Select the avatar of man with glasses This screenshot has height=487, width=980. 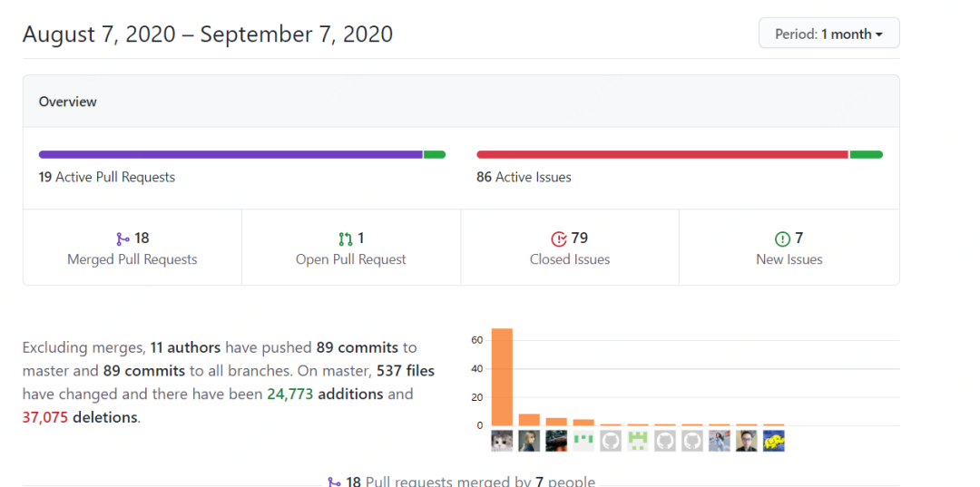click(x=747, y=441)
